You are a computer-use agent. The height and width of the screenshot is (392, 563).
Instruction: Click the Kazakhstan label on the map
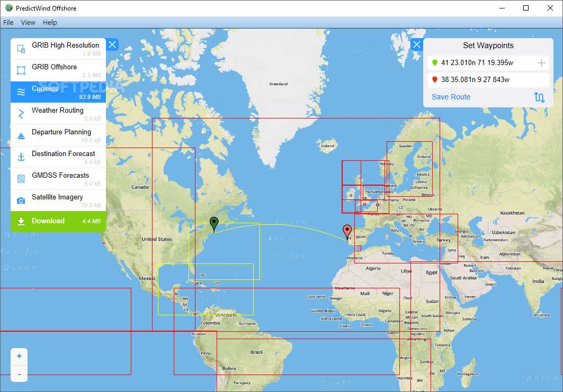tap(512, 213)
